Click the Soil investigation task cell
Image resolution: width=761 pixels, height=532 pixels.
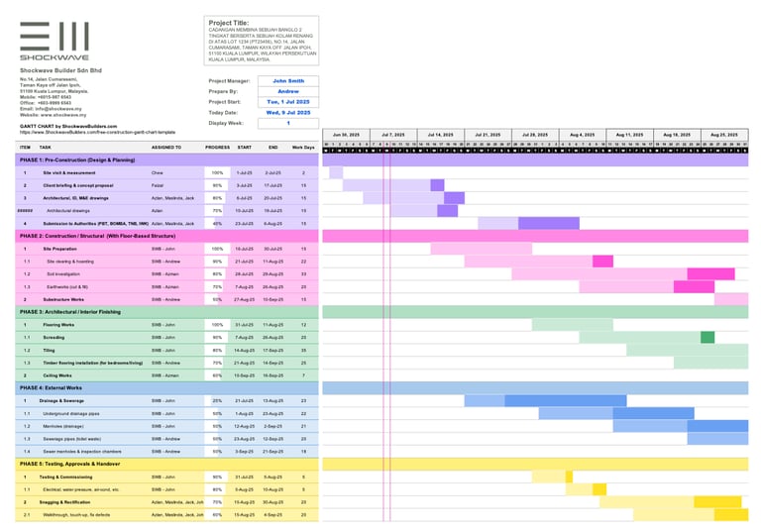pyautogui.click(x=64, y=274)
